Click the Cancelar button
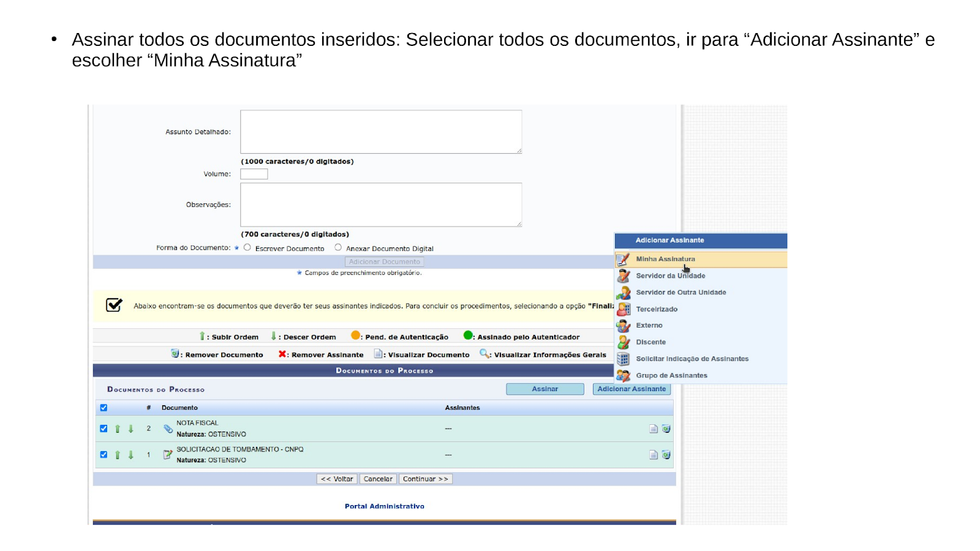Viewport: 980px width, 551px height. tap(378, 479)
